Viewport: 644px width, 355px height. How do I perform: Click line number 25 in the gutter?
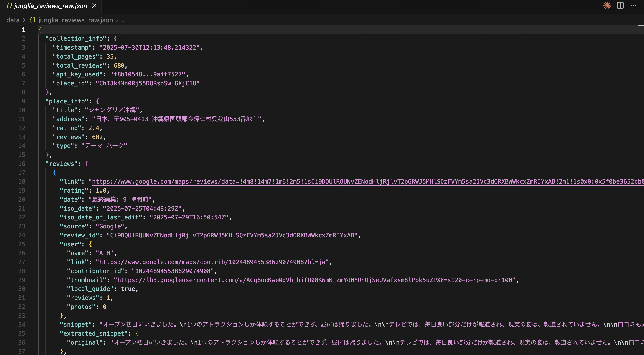[22, 244]
